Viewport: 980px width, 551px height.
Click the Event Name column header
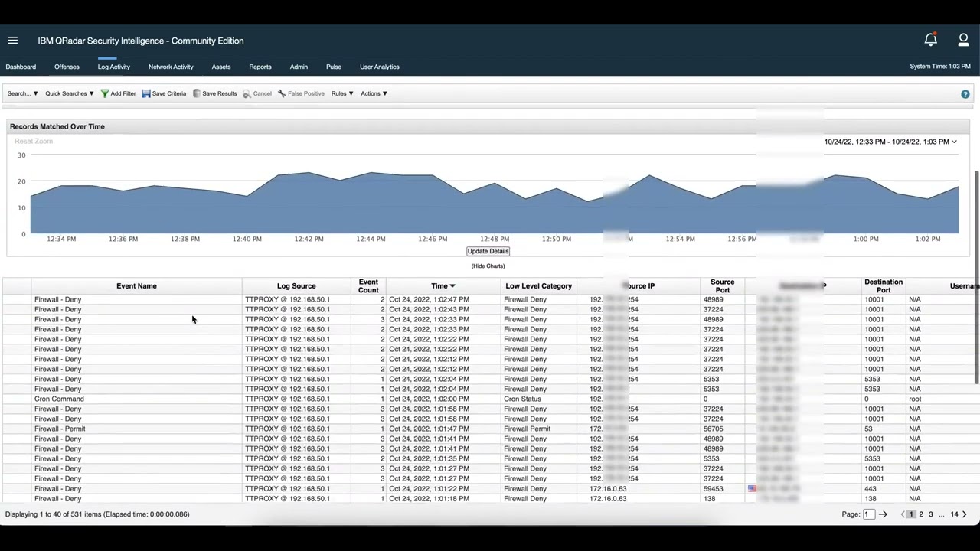click(136, 286)
